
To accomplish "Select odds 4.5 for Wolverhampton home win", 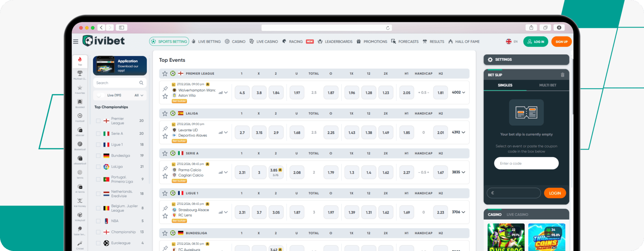I will pyautogui.click(x=242, y=93).
